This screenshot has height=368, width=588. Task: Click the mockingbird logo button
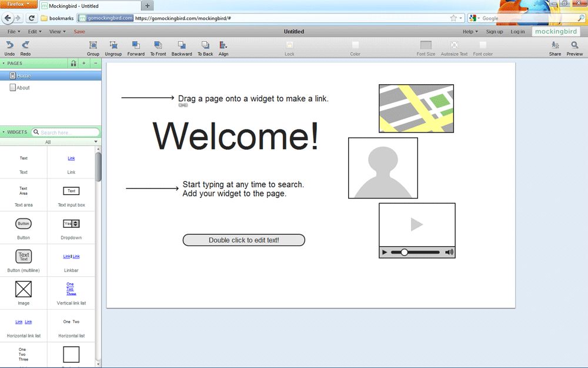coord(556,32)
